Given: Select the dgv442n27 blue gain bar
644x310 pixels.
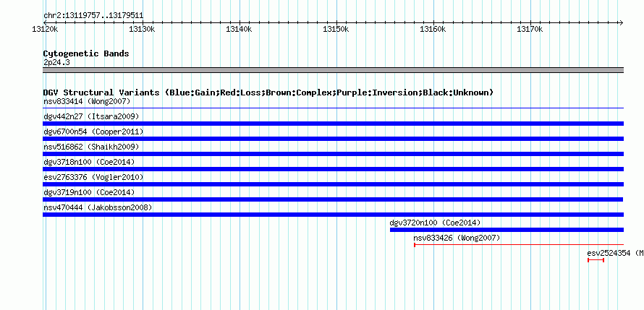Looking at the screenshot, I should [333, 124].
